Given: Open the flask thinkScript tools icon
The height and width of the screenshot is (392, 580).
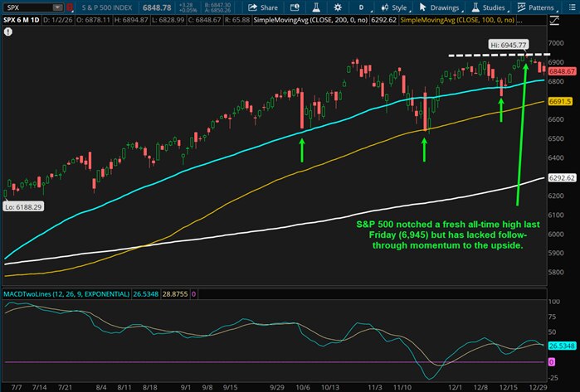Looking at the screenshot, I should coord(316,7).
